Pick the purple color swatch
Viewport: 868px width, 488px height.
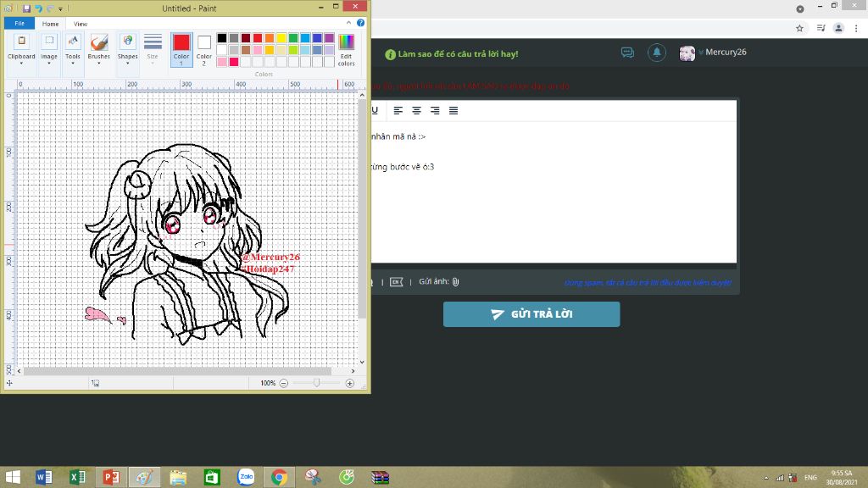click(x=329, y=38)
